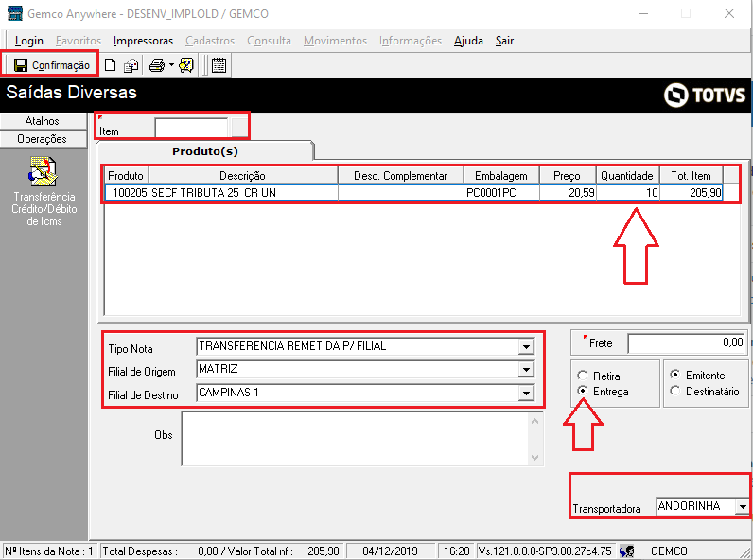Click the Gemco Anywhere app icon in title bar
The image size is (753, 560).
[15, 13]
